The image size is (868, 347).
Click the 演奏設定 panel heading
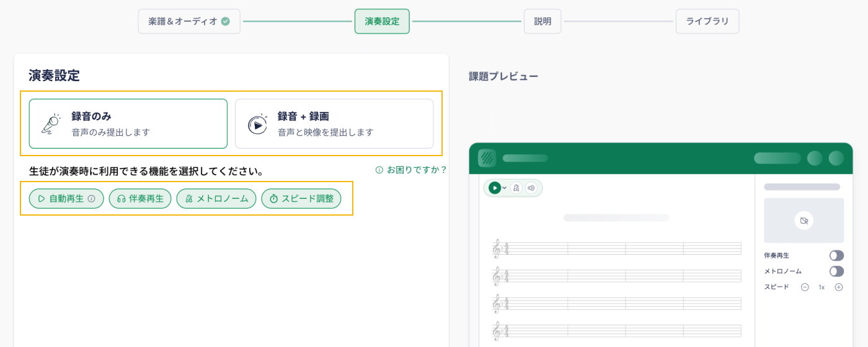[55, 76]
